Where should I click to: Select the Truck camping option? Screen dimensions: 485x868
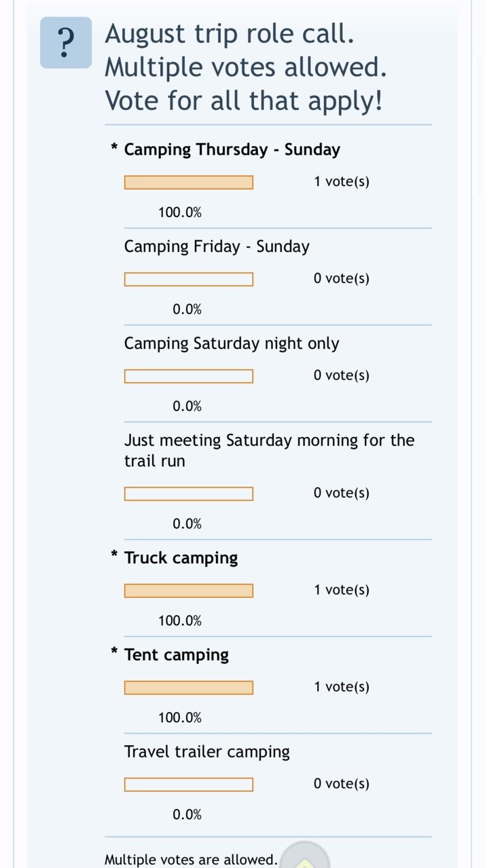tap(181, 558)
